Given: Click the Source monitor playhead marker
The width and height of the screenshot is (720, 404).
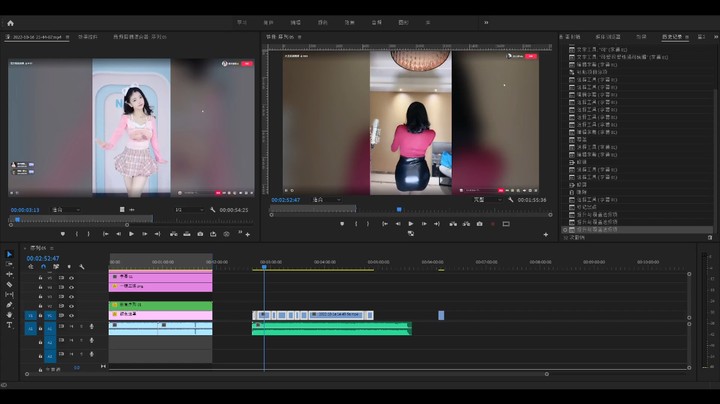Looking at the screenshot, I should (17, 220).
